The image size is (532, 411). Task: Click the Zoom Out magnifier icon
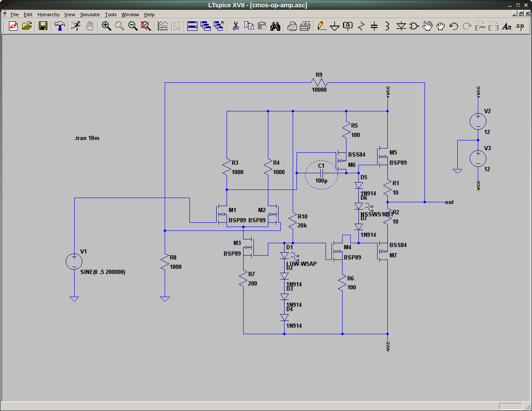click(x=133, y=26)
